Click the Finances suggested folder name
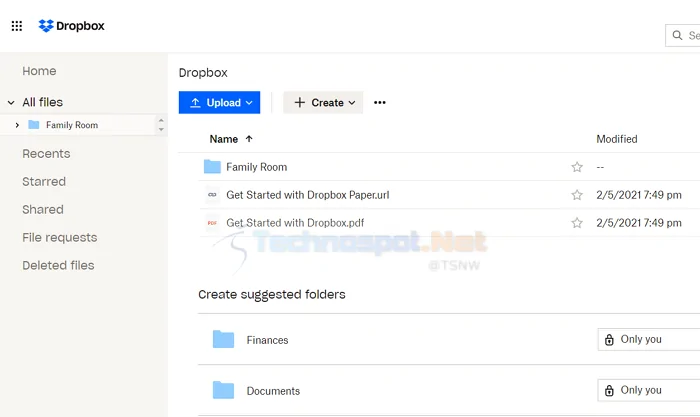The height and width of the screenshot is (417, 700). 267,340
